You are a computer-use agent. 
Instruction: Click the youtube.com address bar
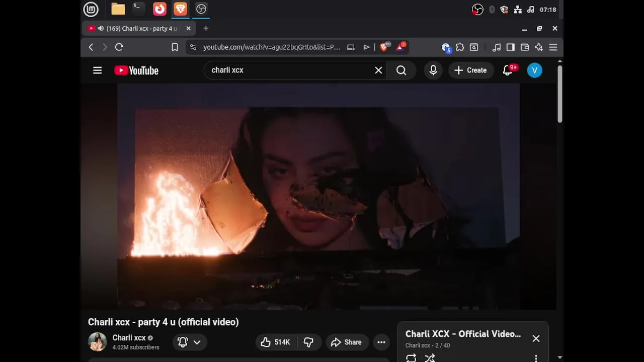coord(272,47)
